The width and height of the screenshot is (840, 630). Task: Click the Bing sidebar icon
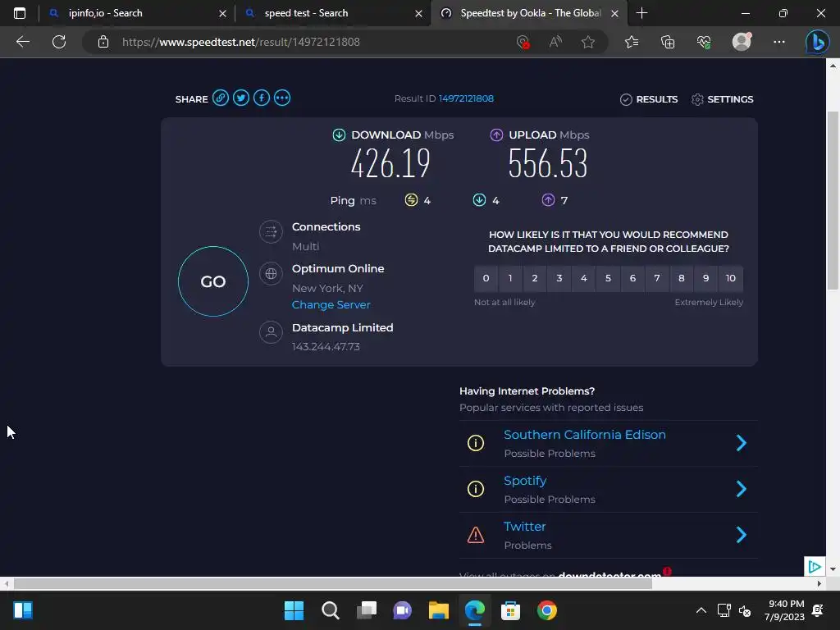coord(818,42)
